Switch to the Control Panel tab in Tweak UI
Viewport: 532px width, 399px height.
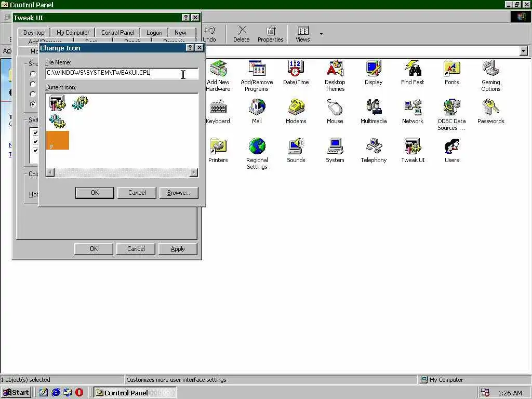[x=117, y=33]
